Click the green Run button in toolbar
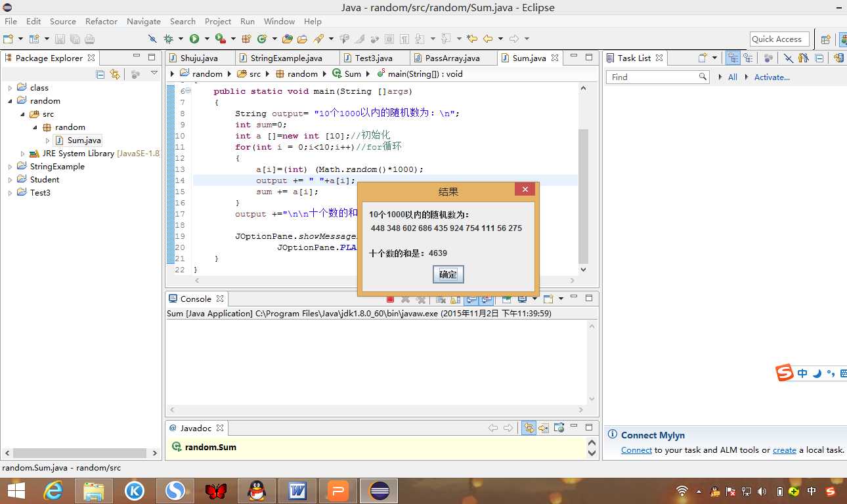The width and height of the screenshot is (847, 504). (194, 39)
